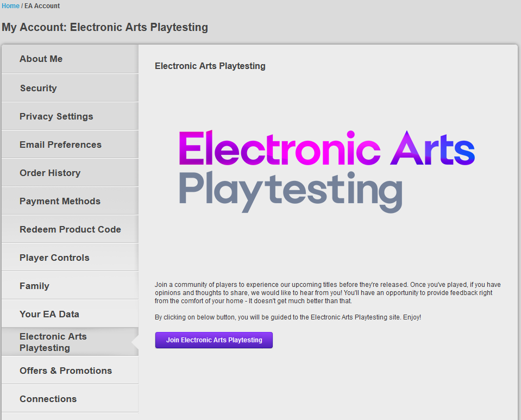Open Email Preferences

pyautogui.click(x=70, y=144)
